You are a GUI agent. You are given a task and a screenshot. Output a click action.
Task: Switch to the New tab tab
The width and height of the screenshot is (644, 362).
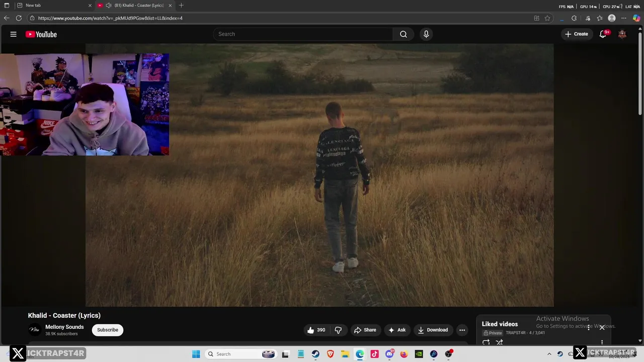[54, 6]
